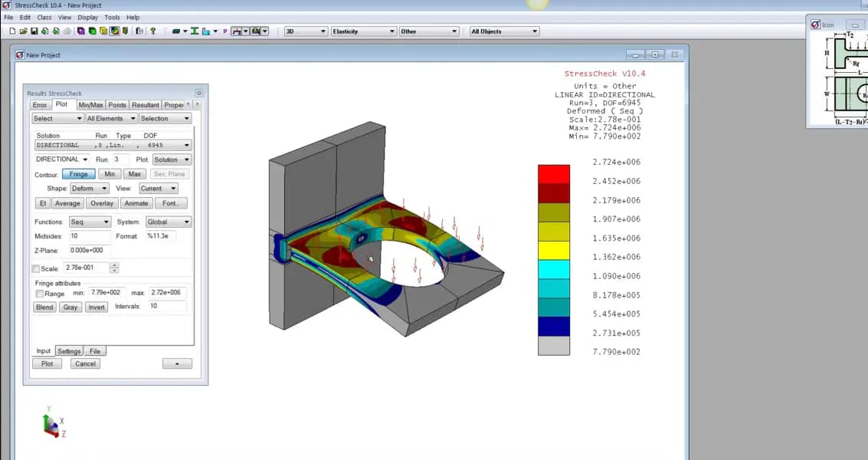Select the green I-beam section toolbar icon

(196, 31)
